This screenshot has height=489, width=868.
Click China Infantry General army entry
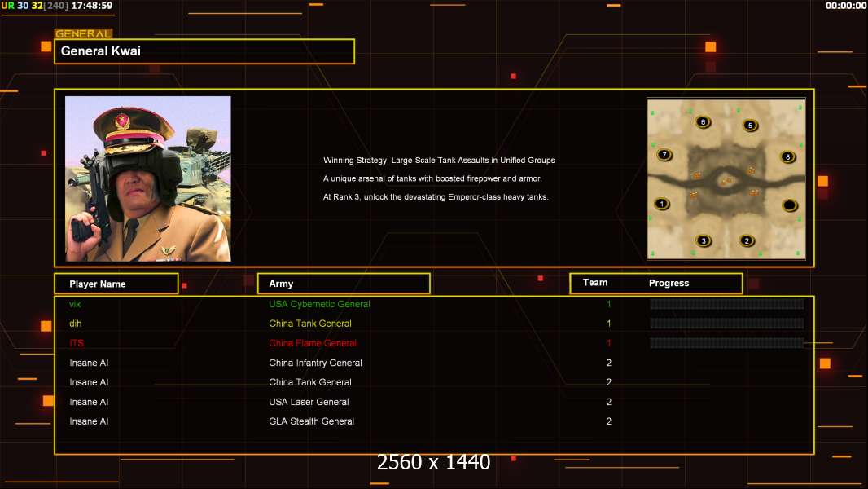(316, 363)
